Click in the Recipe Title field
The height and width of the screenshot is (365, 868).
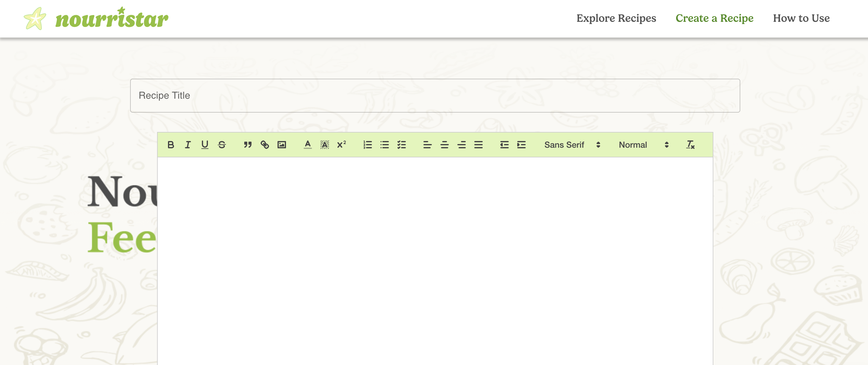coord(435,96)
